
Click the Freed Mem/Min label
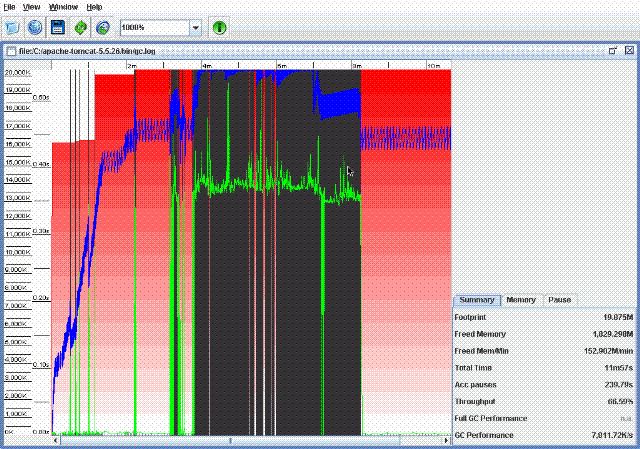482,351
